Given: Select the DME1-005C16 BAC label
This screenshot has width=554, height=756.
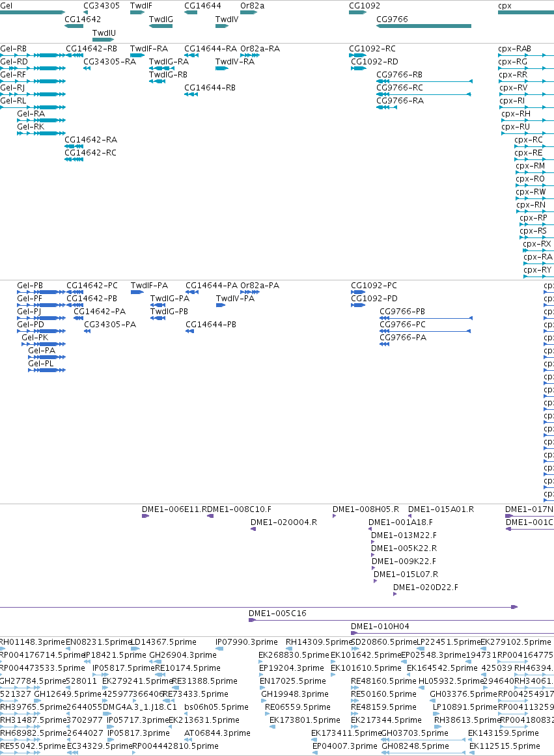Looking at the screenshot, I should click(277, 614).
